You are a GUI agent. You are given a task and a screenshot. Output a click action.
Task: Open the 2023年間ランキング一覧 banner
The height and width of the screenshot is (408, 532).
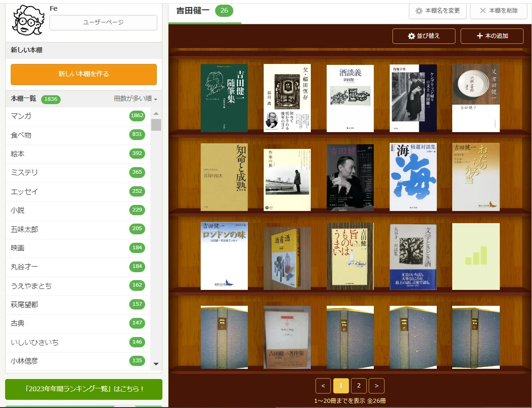84,389
